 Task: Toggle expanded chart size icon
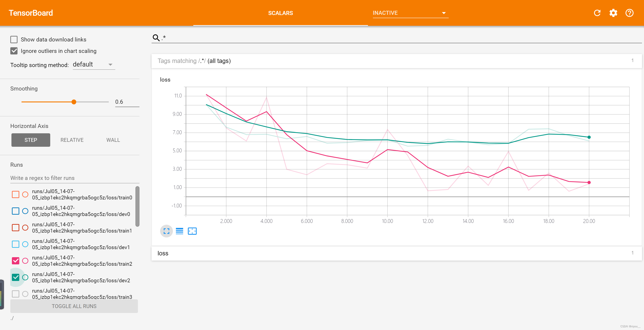pos(167,231)
